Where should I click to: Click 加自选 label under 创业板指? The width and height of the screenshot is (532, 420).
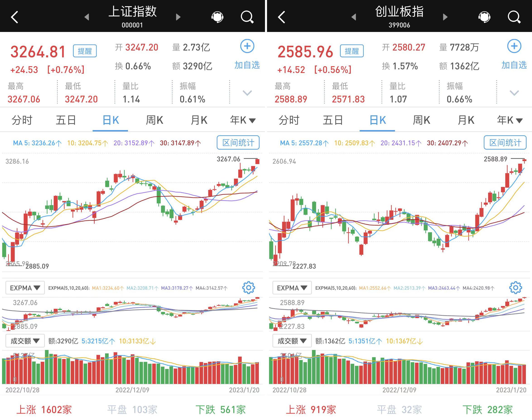[x=514, y=65]
